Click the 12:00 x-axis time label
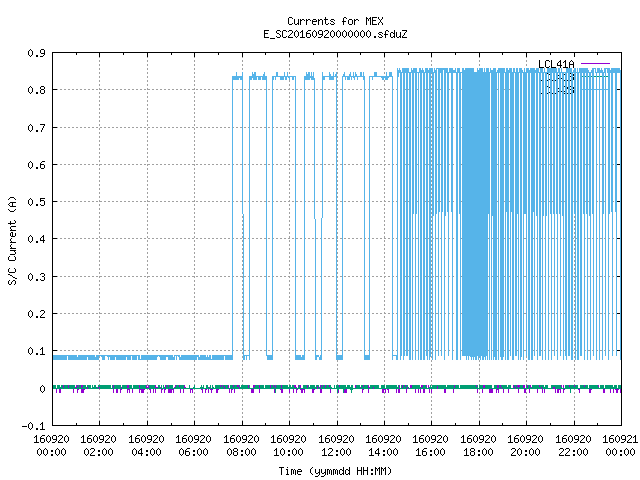 coord(336,452)
